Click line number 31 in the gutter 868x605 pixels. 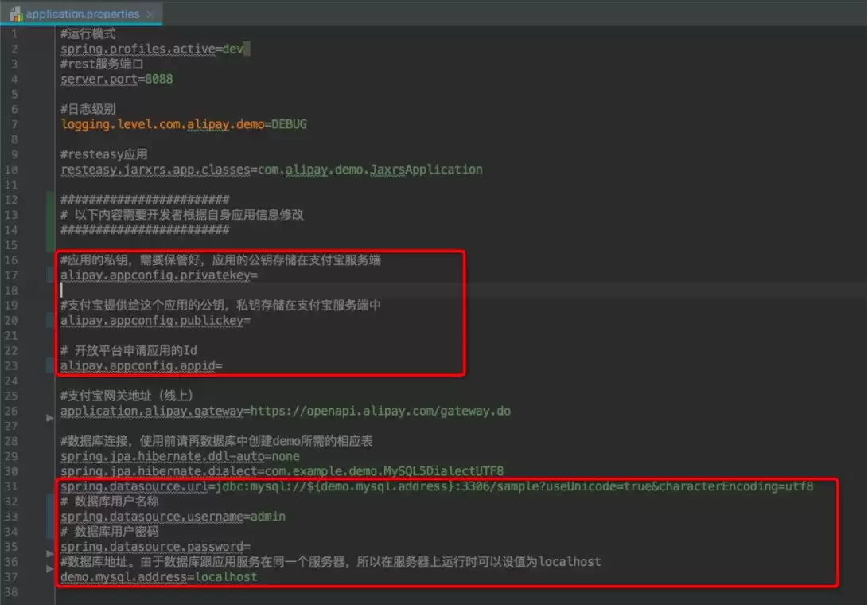click(11, 486)
